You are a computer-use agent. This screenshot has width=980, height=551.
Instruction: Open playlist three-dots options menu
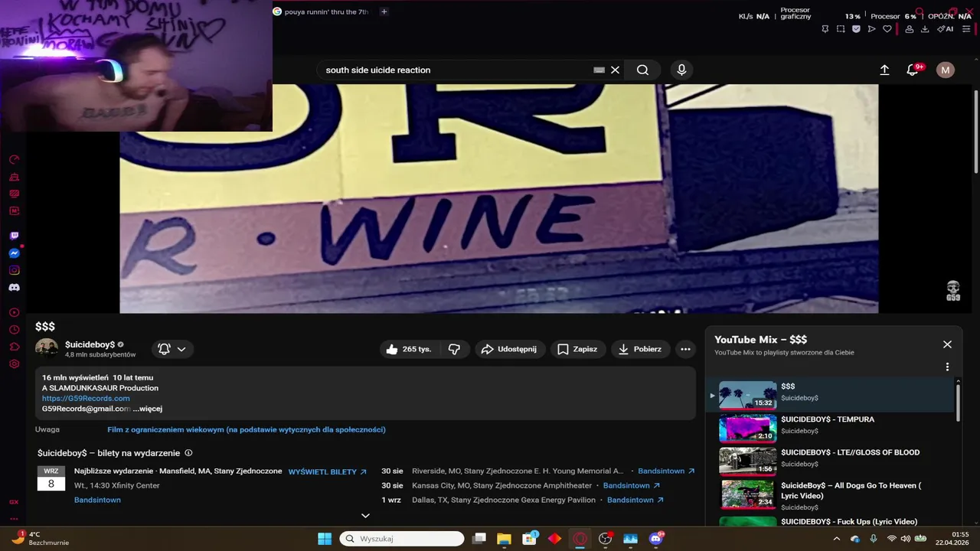click(947, 367)
